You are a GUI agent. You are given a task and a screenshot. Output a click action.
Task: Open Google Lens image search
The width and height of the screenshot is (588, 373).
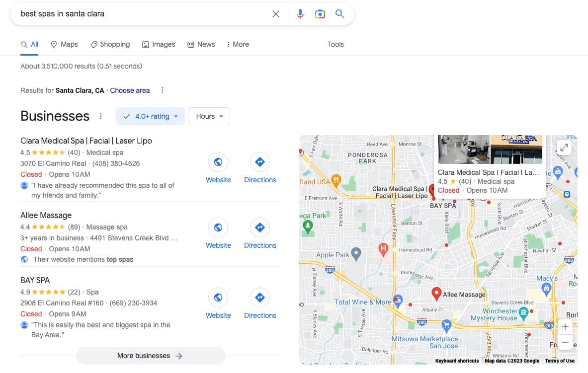click(x=320, y=14)
